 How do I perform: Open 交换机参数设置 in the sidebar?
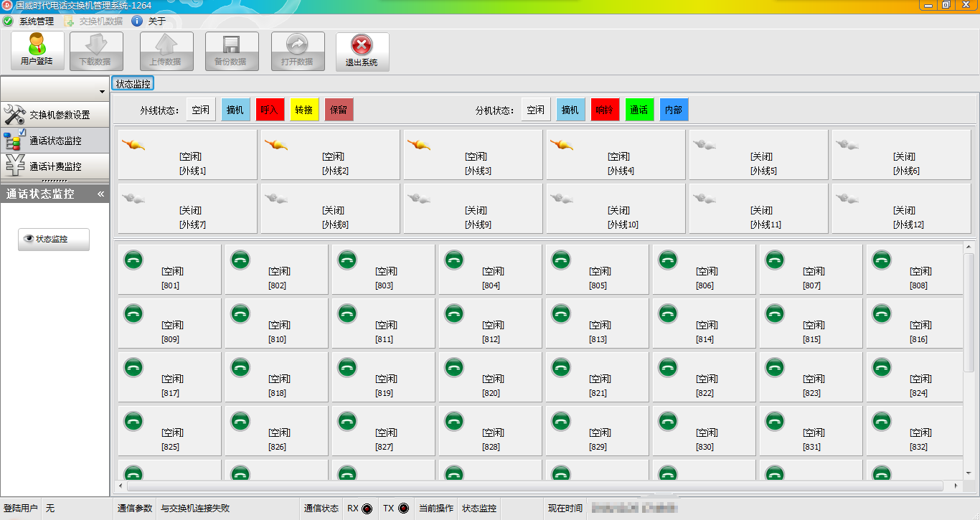[55, 115]
